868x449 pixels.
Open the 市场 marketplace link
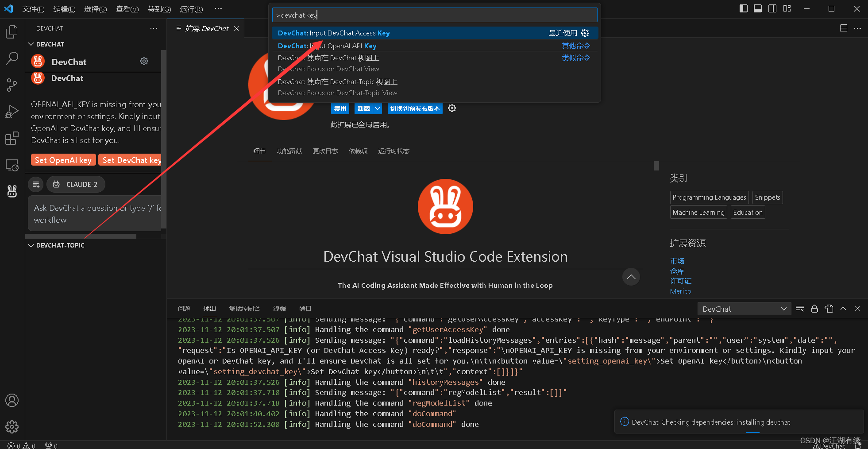[x=677, y=261]
